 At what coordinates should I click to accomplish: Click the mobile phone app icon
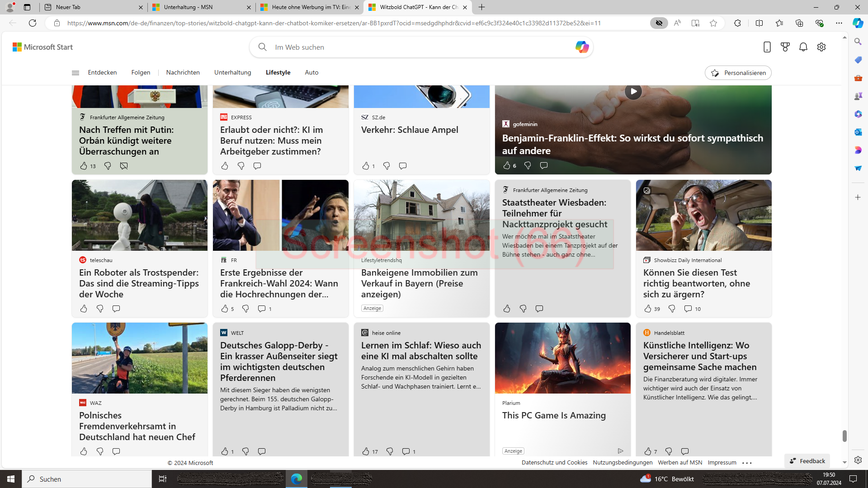coord(767,47)
